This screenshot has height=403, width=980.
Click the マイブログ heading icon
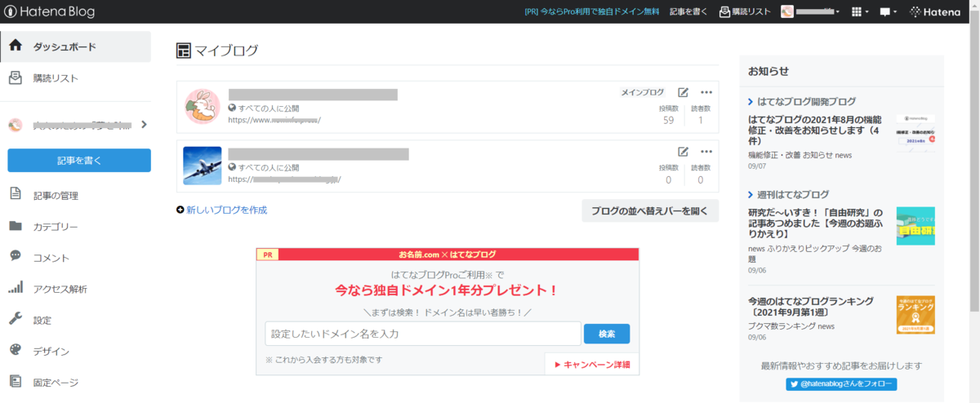184,51
